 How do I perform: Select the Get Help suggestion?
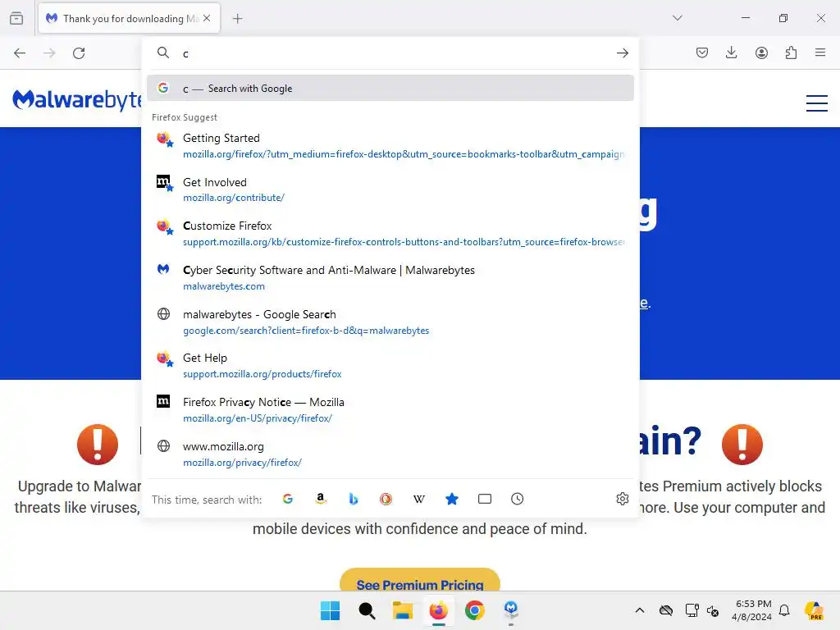pyautogui.click(x=390, y=365)
